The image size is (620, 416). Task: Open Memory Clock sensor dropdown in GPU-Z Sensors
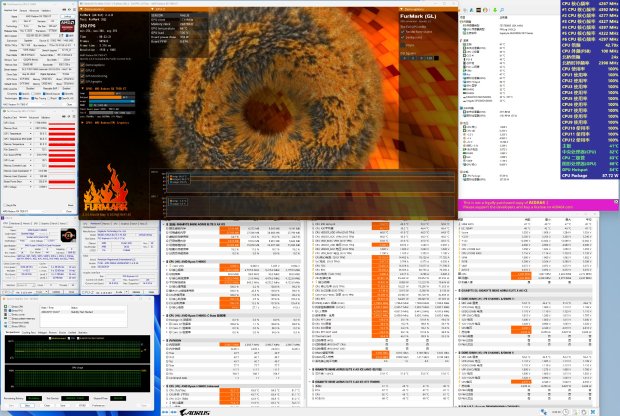(30, 128)
